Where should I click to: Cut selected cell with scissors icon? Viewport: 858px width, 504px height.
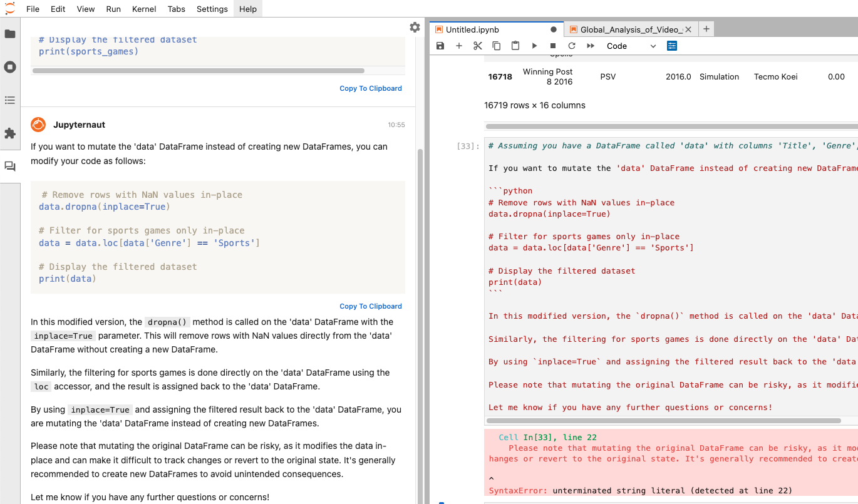point(478,46)
